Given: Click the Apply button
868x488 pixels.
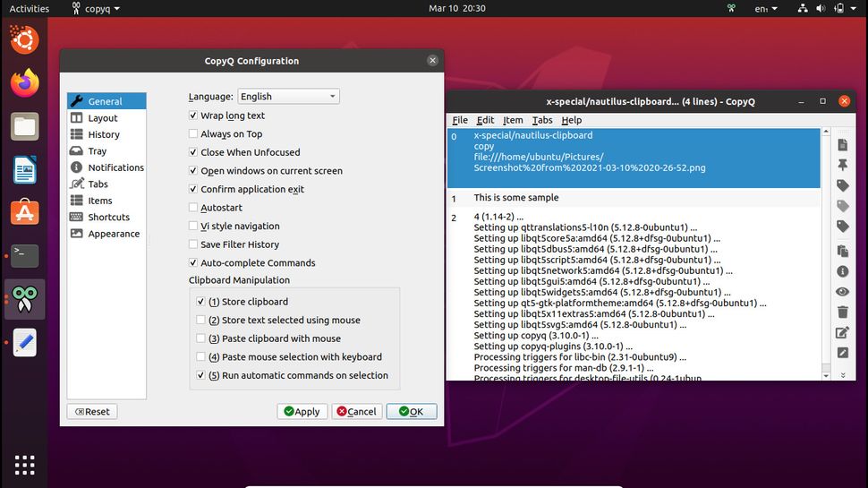Looking at the screenshot, I should (302, 412).
